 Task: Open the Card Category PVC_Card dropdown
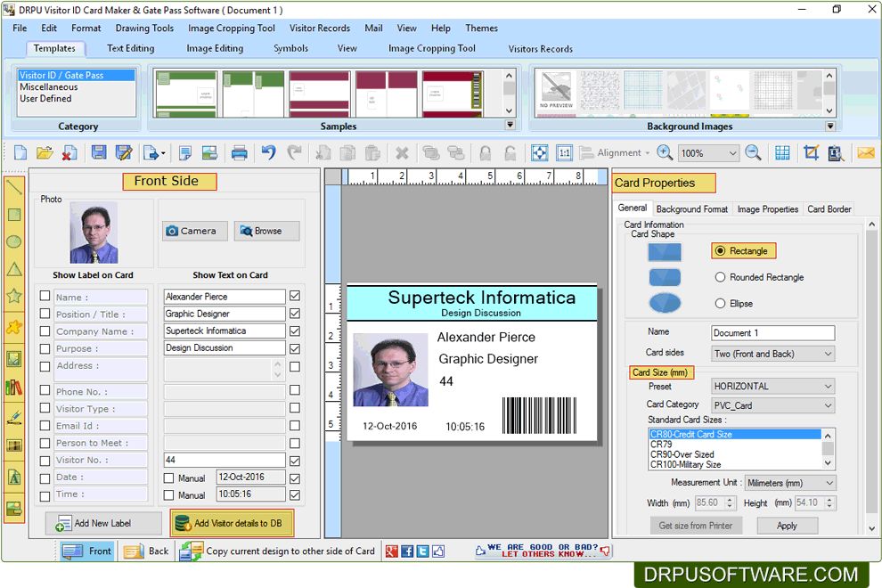coord(828,405)
